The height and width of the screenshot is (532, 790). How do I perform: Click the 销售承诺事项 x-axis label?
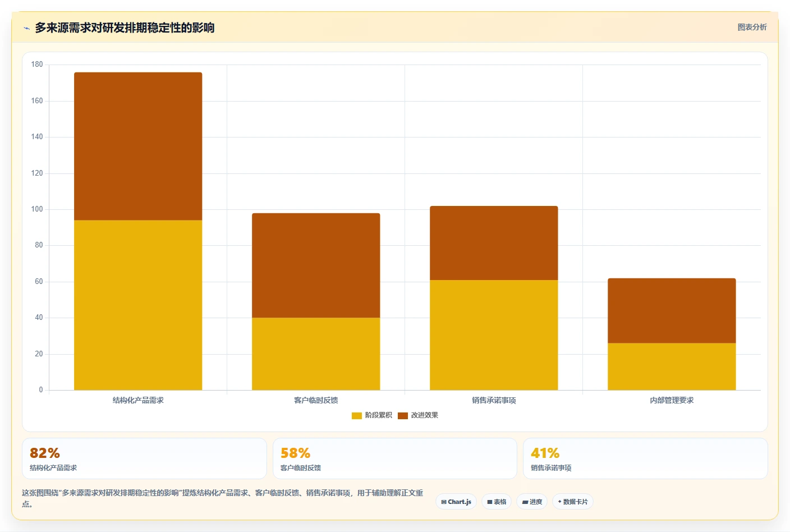494,400
